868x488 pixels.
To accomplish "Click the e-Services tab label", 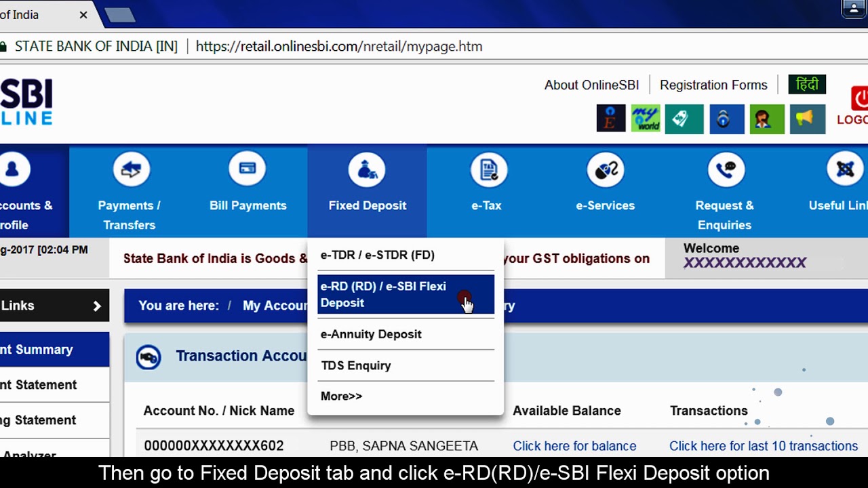I will pos(606,205).
